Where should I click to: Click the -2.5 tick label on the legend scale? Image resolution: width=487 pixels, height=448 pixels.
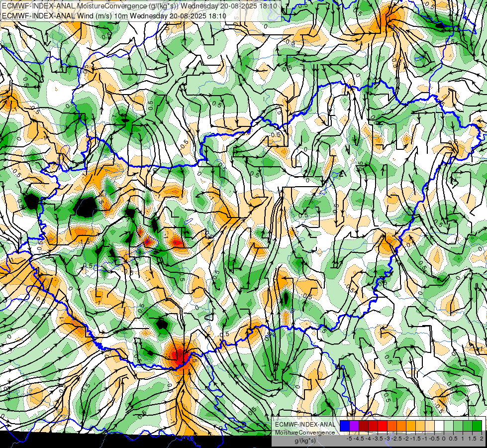tap(396, 439)
